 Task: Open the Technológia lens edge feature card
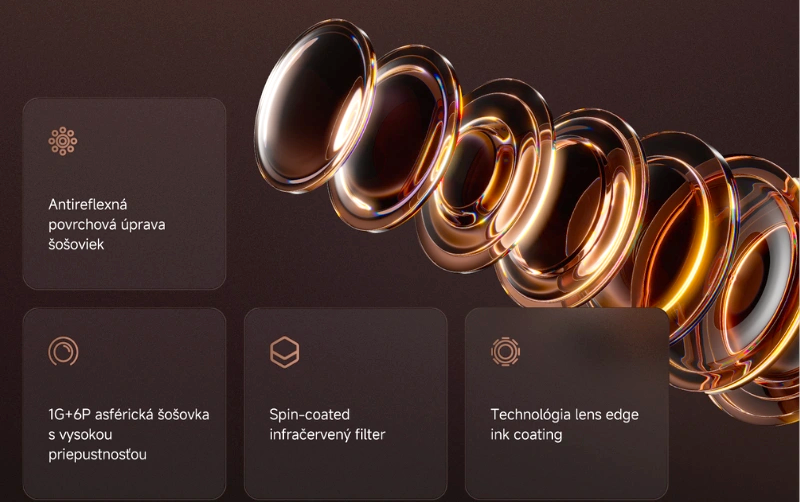tap(567, 404)
